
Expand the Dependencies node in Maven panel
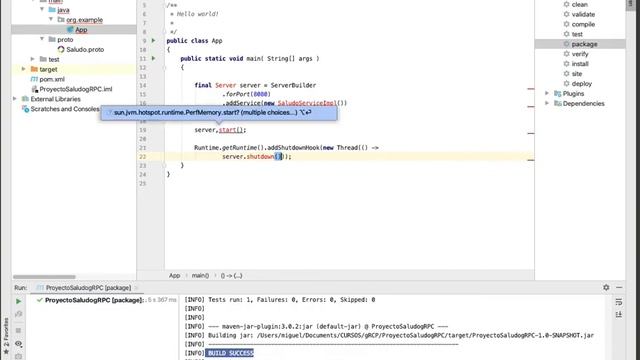[x=547, y=103]
